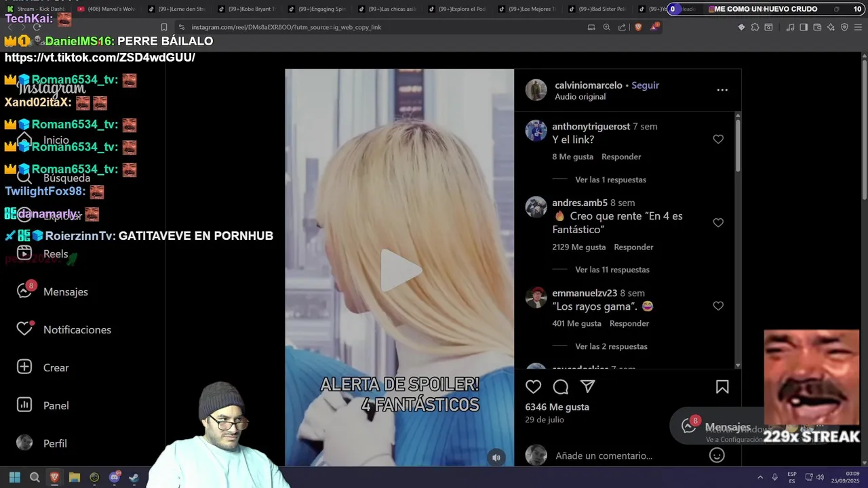
Task: View the '401 Me gusta' likes on emmanuelzv23's comment
Action: [x=576, y=323]
